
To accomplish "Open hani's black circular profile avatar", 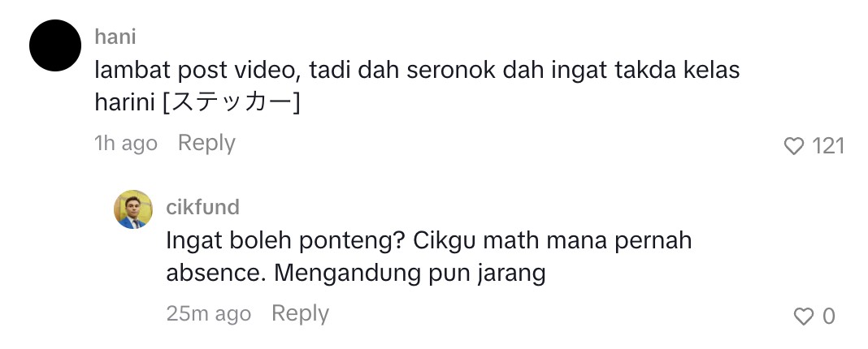I will tap(55, 45).
